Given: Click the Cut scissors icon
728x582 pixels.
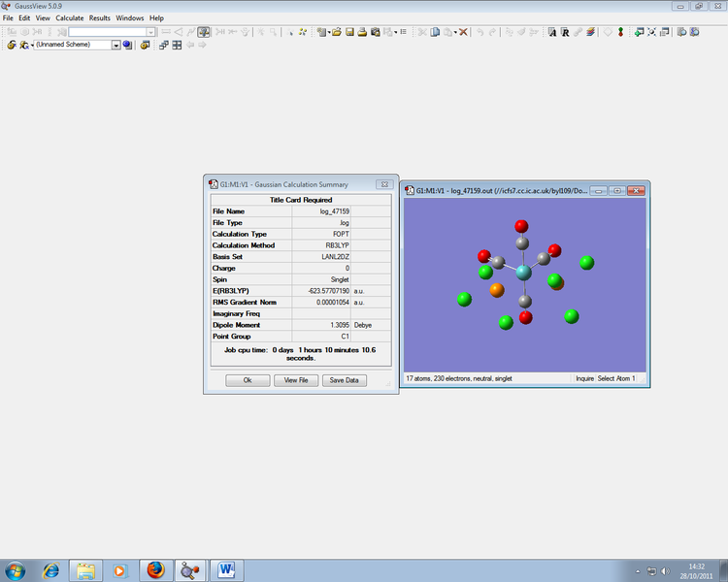Looking at the screenshot, I should click(422, 32).
